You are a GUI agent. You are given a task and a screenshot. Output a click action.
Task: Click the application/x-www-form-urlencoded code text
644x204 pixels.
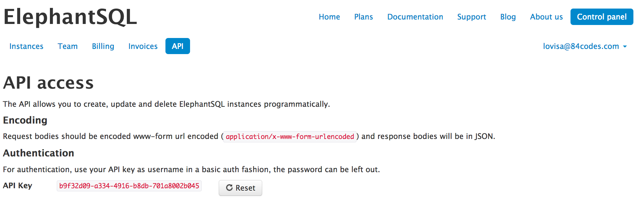tap(290, 137)
